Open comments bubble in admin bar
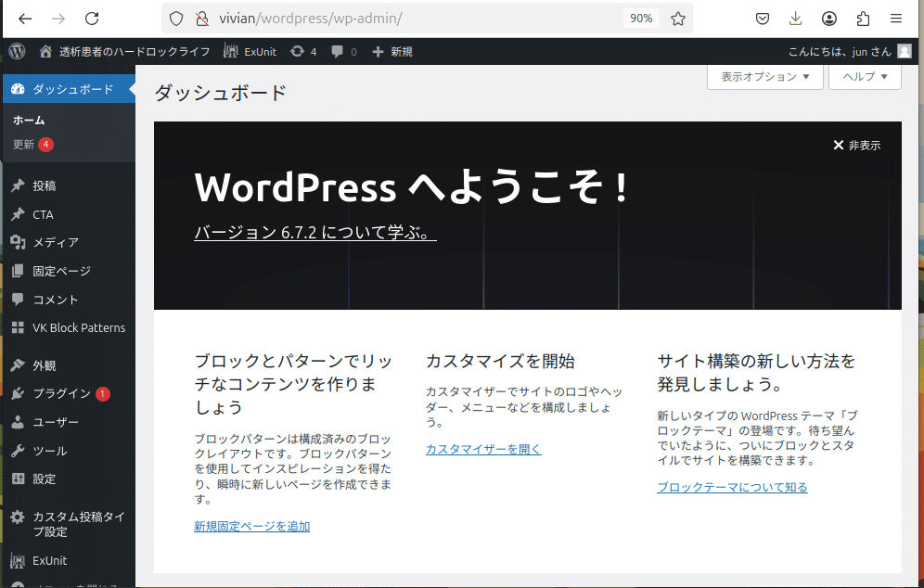The image size is (924, 588). [337, 52]
